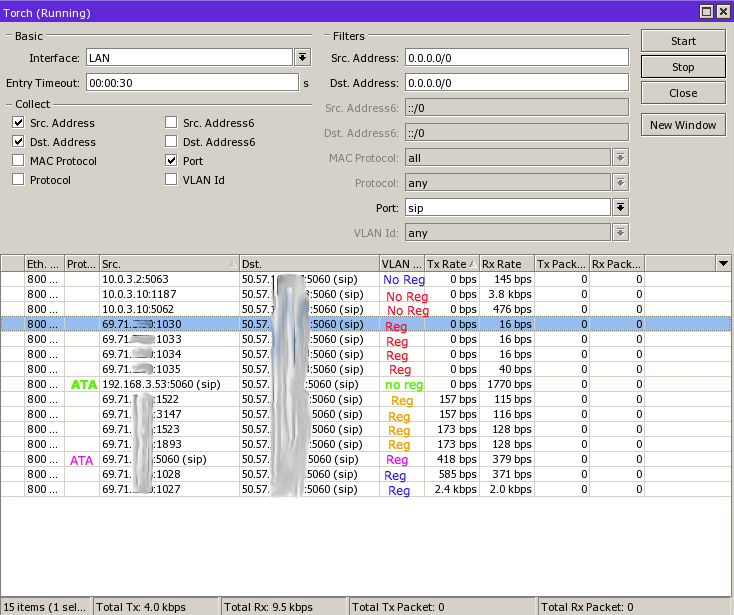
Task: Enable VLAN Id collection
Action: [171, 179]
